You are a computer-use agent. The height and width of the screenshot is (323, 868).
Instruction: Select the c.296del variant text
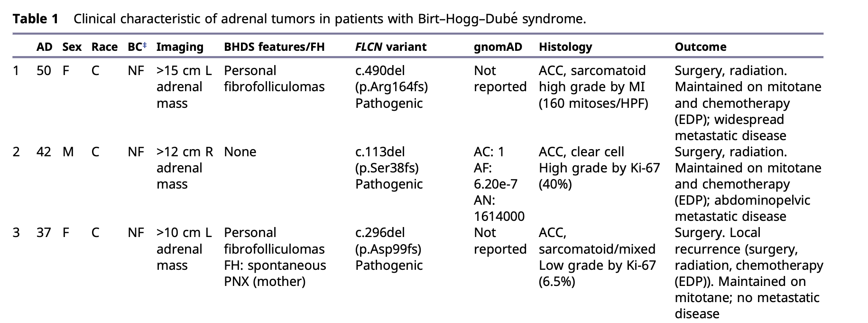click(x=380, y=233)
